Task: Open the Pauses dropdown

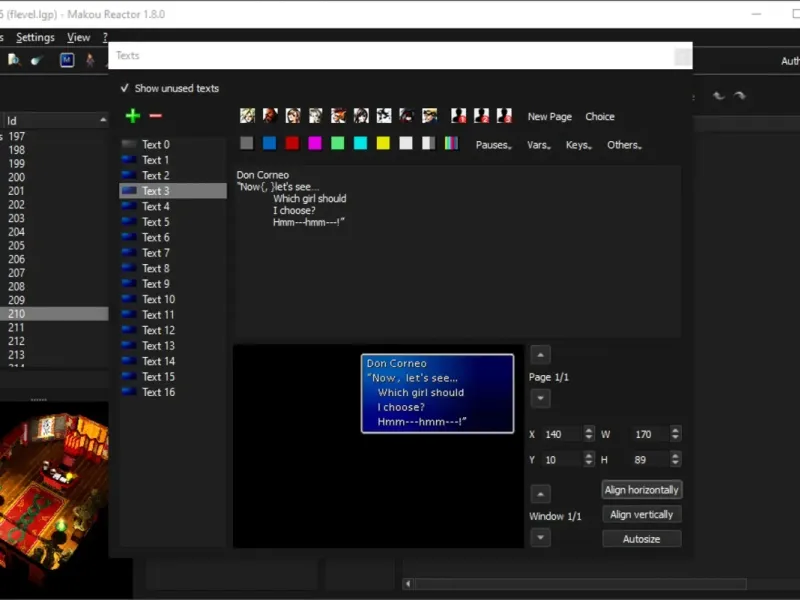Action: pyautogui.click(x=493, y=145)
